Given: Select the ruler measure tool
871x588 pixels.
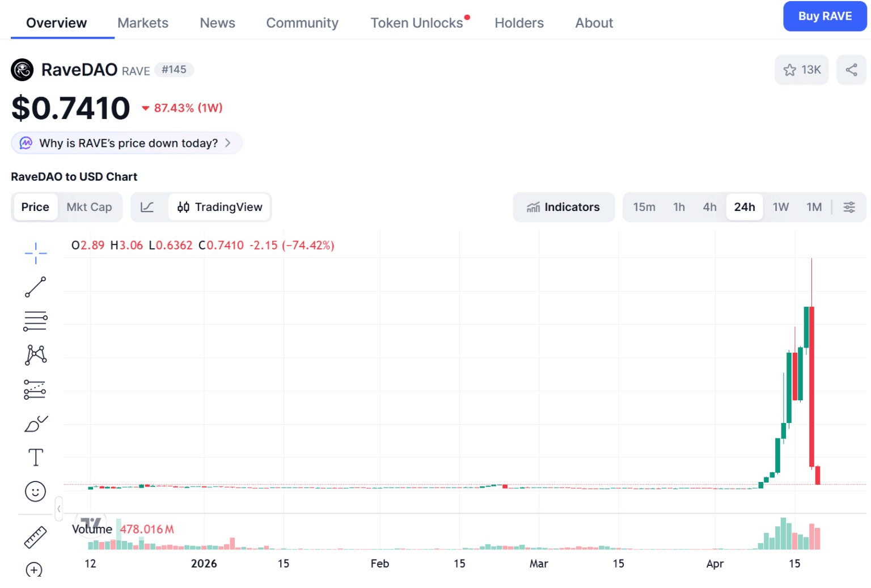Looking at the screenshot, I should pos(35,537).
